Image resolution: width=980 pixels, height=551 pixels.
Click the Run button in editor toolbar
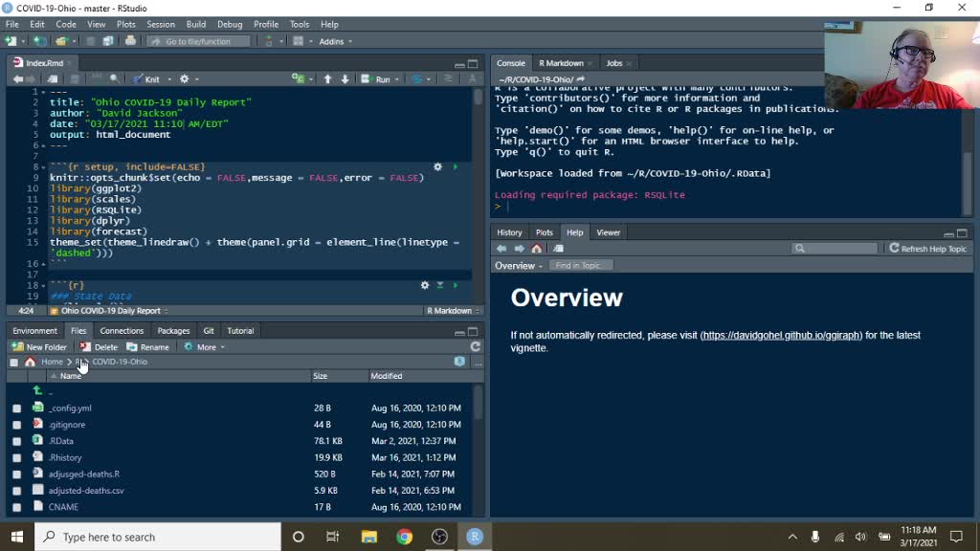point(375,79)
